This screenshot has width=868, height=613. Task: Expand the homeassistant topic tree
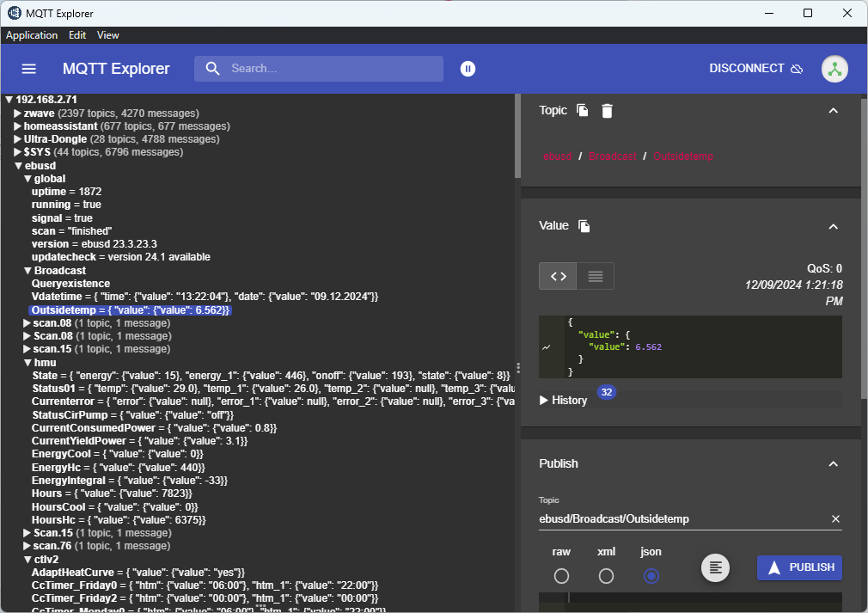click(x=18, y=126)
